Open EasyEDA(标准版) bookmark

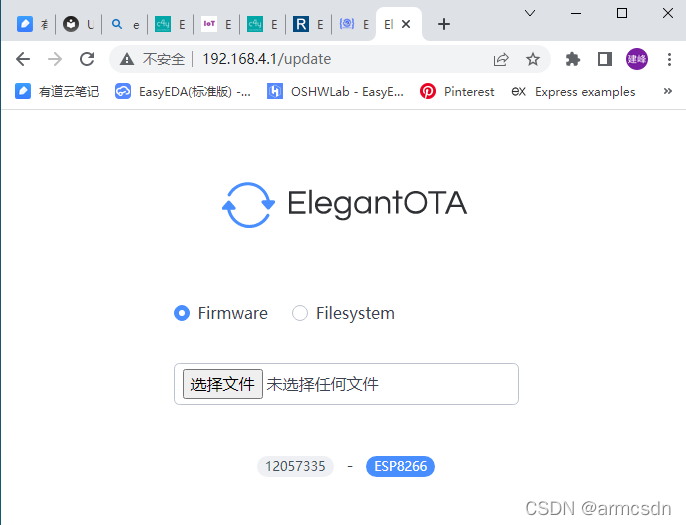point(183,91)
